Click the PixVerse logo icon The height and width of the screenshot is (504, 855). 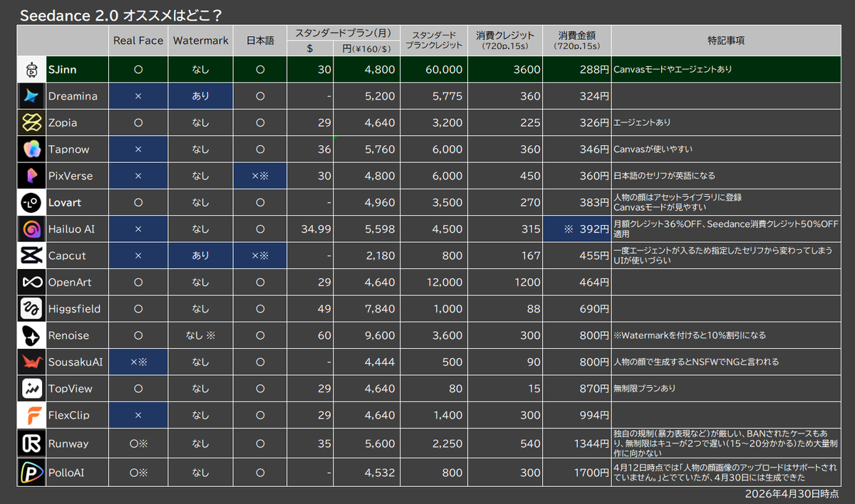(31, 176)
